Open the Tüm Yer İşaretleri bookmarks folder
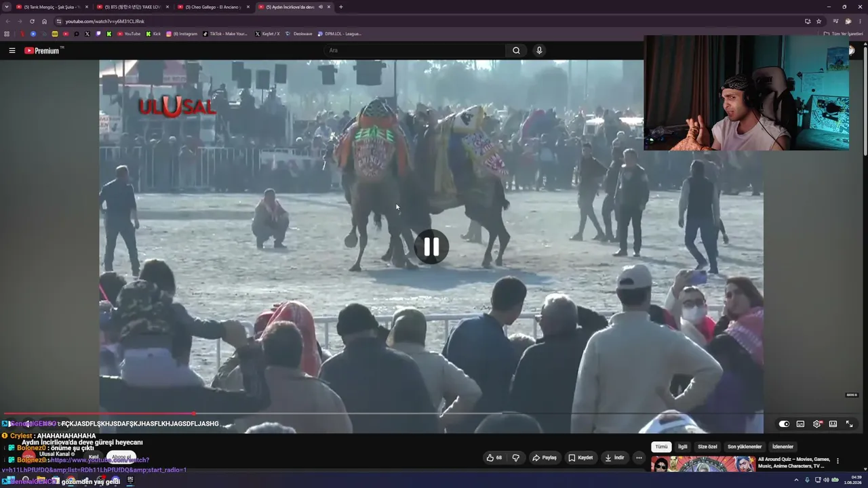This screenshot has height=488, width=868. (x=844, y=33)
